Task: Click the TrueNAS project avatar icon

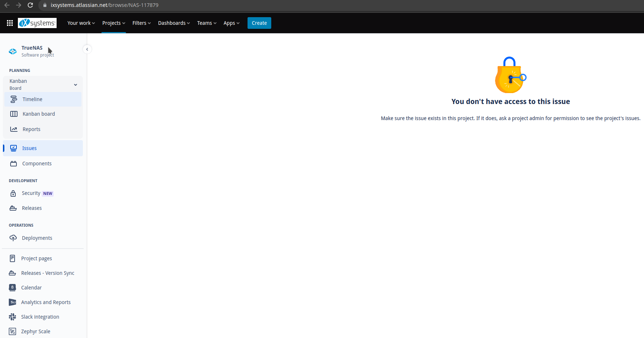Action: 13,51
